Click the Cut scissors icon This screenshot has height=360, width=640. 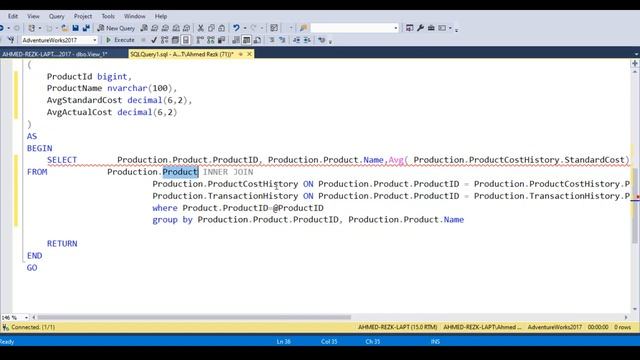(200, 28)
